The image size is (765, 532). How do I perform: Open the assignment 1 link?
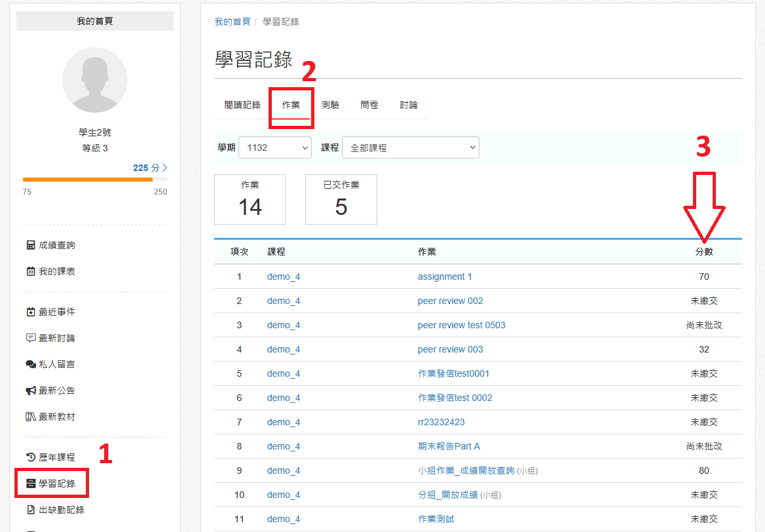point(445,276)
